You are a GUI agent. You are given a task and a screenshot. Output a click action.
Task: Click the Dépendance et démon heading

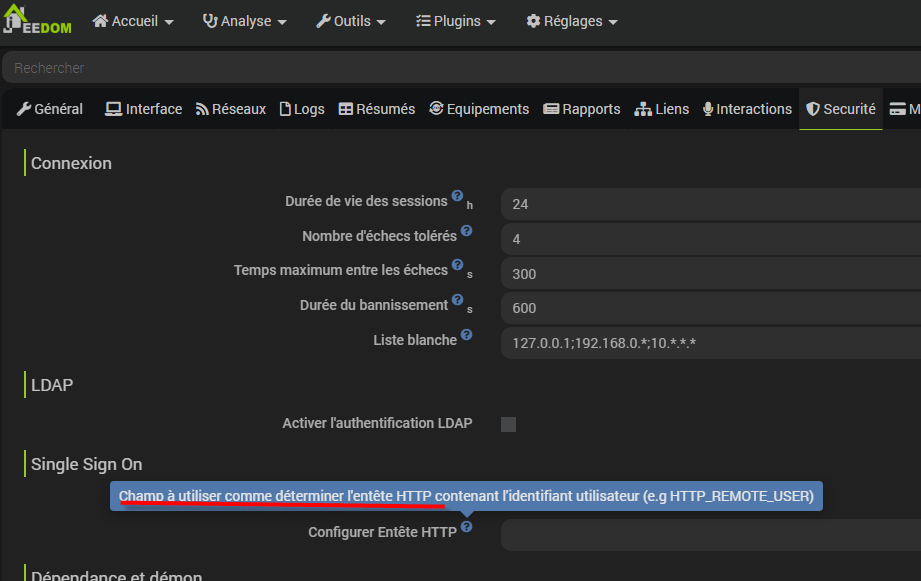116,575
